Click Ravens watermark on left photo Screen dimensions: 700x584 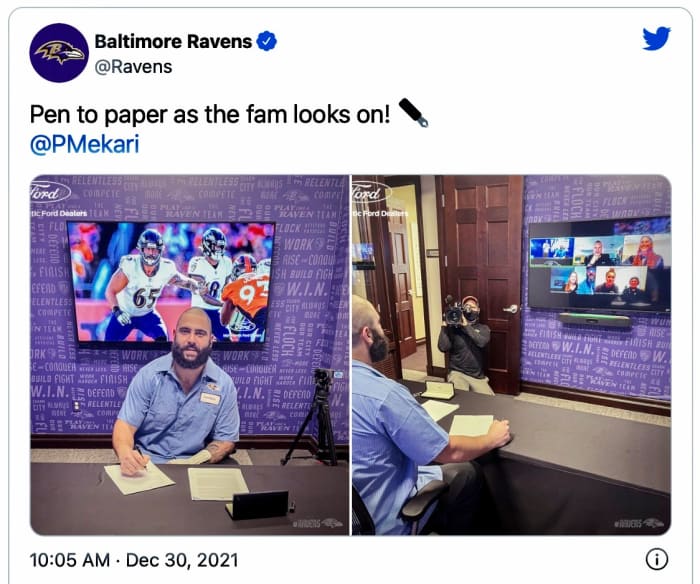317,523
